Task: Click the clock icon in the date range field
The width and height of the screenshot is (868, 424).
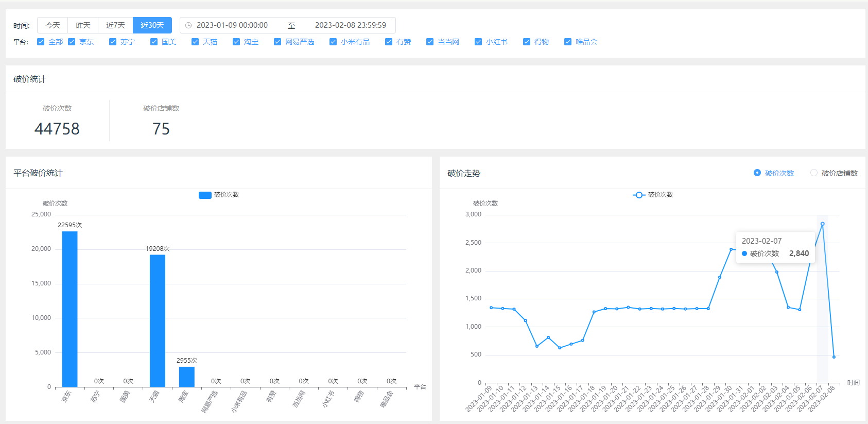Action: [188, 25]
